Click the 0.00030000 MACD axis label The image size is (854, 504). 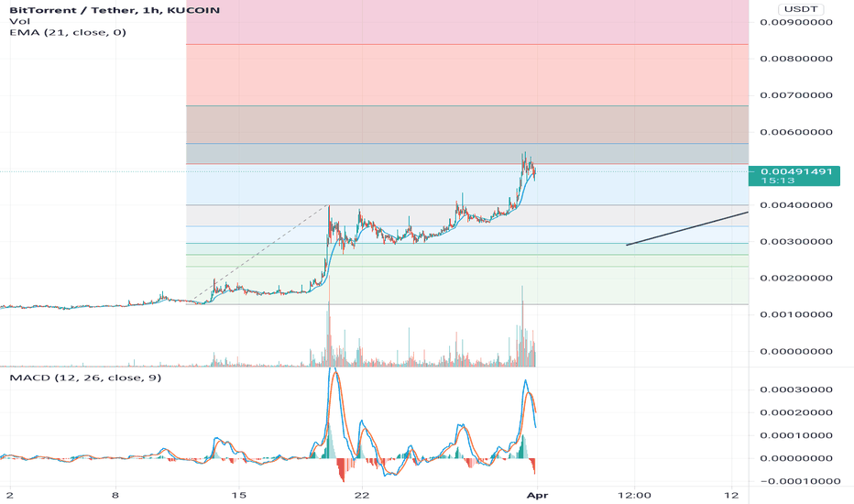click(x=796, y=389)
